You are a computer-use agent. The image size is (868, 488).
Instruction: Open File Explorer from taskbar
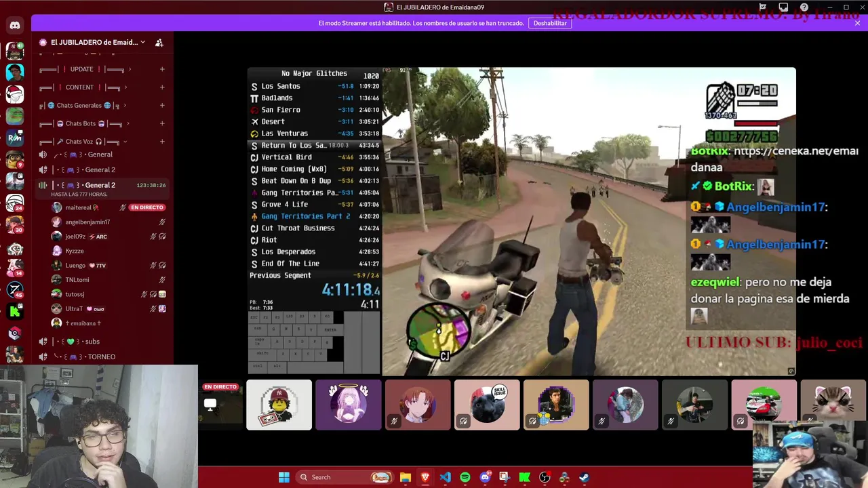tap(406, 477)
